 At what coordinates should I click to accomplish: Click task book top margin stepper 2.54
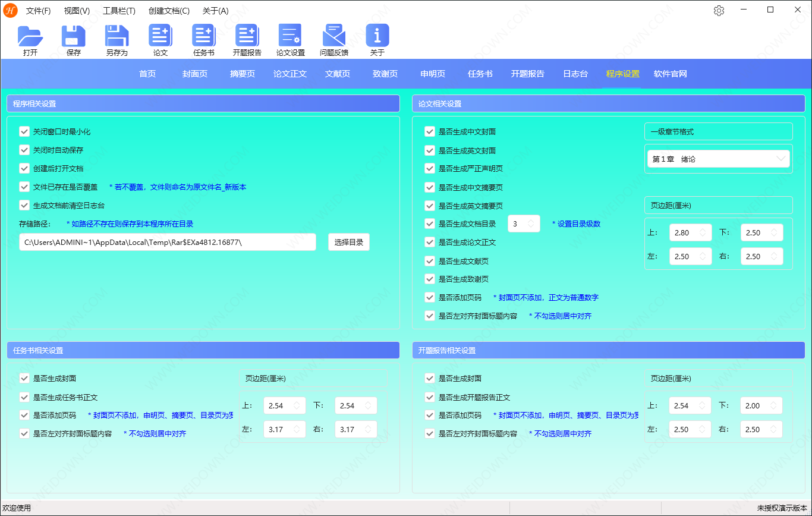[x=285, y=405]
